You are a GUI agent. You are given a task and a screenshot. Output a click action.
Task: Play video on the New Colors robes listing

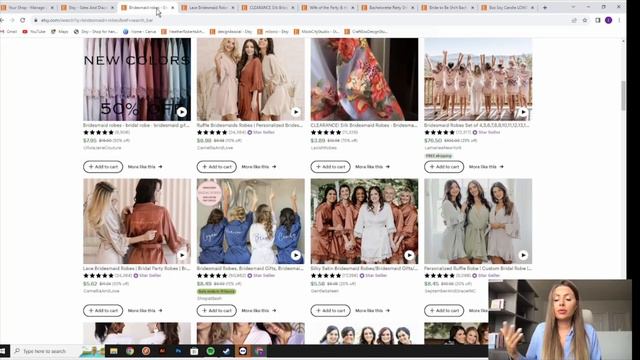pos(182,111)
